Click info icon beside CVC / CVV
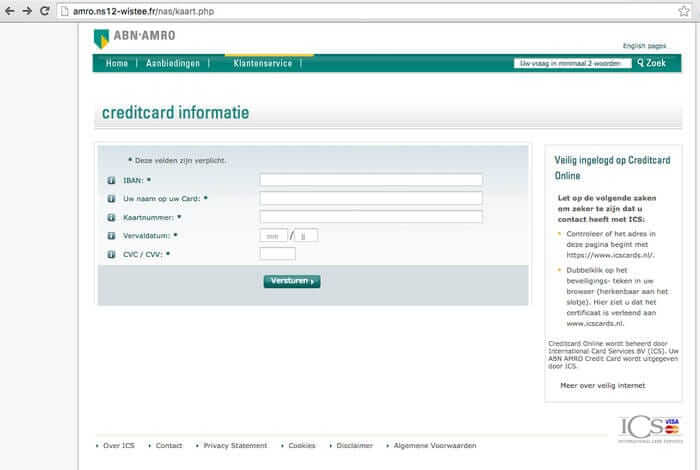The width and height of the screenshot is (700, 470). coord(111,254)
